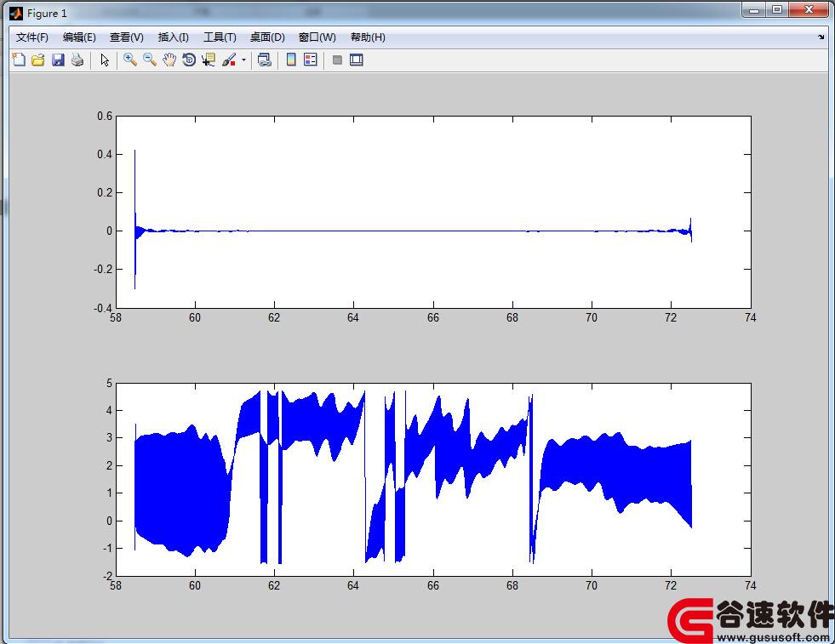Select the Pan hand tool

[169, 60]
